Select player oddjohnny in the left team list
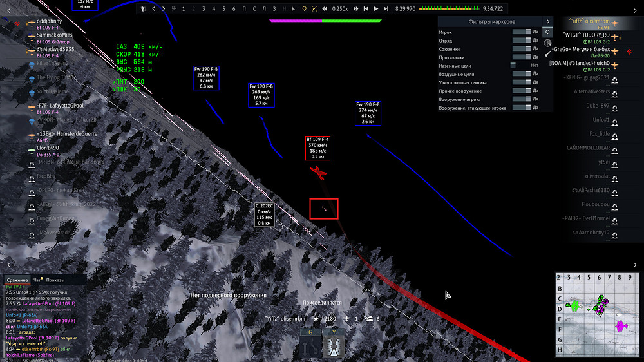This screenshot has width=644, height=362. [x=50, y=21]
